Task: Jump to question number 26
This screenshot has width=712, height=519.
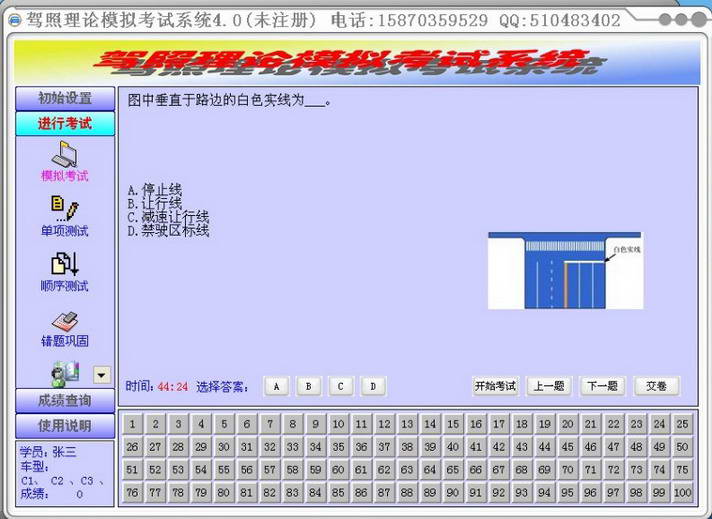Action: click(x=132, y=447)
